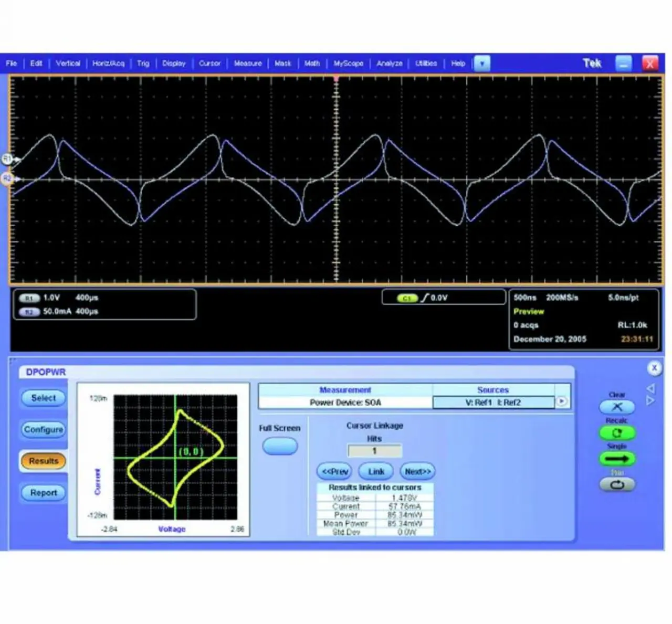
Task: Open the Analyze menu
Action: (390, 64)
